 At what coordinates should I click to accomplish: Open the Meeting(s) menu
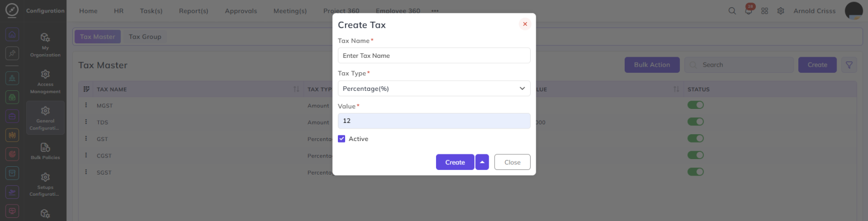pyautogui.click(x=290, y=11)
